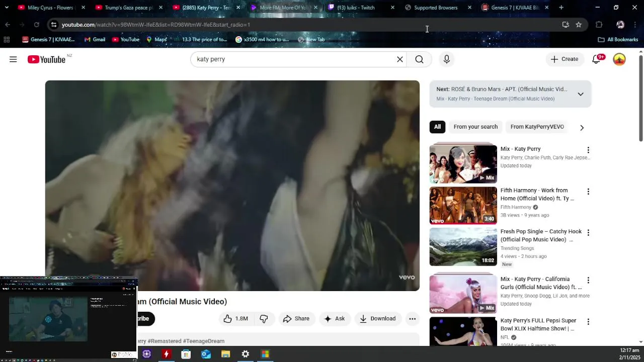Open Outlook from the taskbar
This screenshot has width=644, height=362.
point(206,354)
